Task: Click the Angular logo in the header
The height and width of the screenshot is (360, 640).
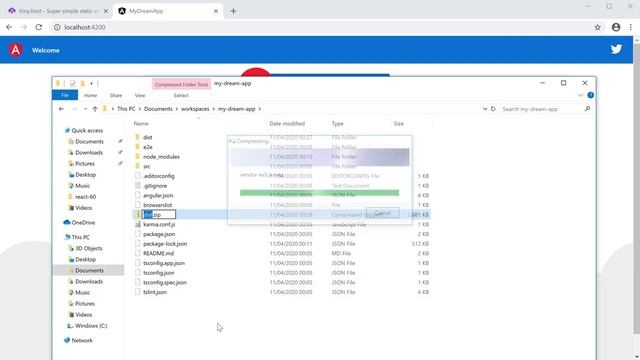Action: 16,50
